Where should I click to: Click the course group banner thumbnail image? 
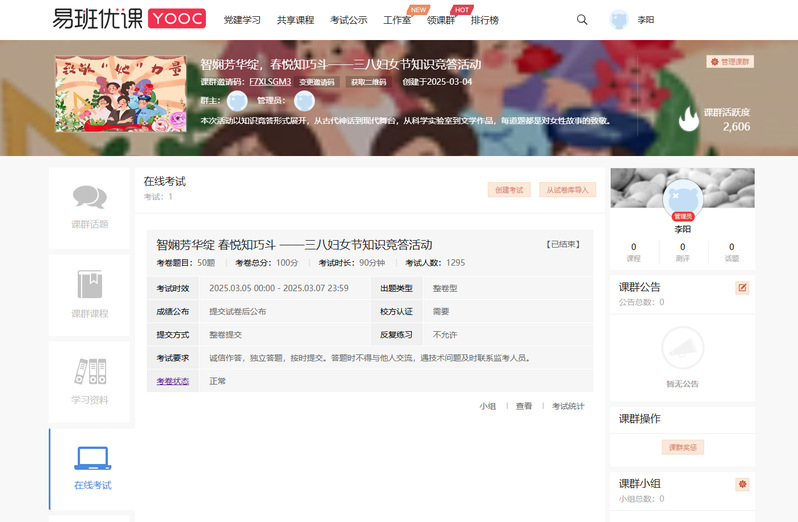pos(122,95)
